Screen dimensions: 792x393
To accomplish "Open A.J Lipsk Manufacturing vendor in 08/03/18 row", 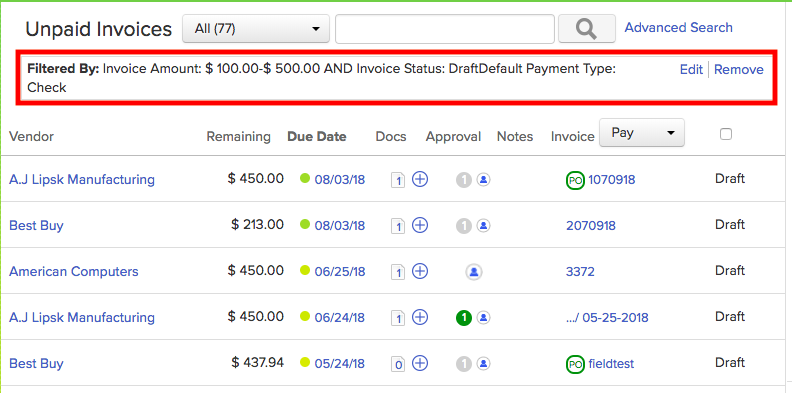I will tap(82, 179).
